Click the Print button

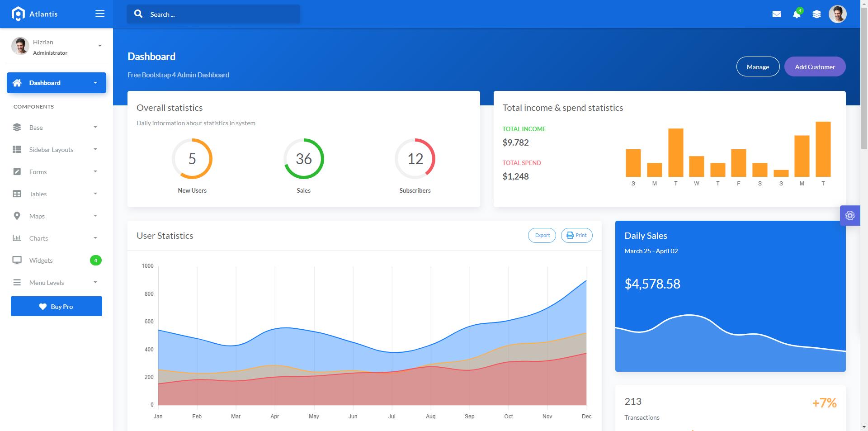[577, 235]
